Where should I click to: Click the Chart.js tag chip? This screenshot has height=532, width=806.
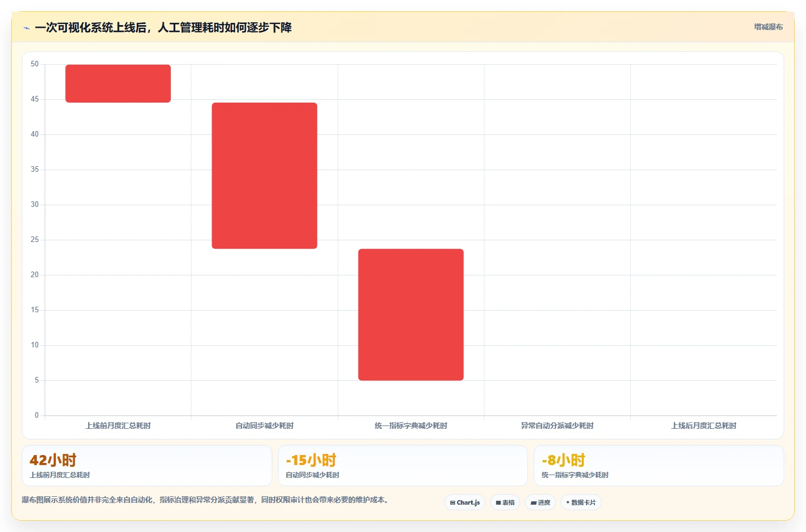point(465,502)
